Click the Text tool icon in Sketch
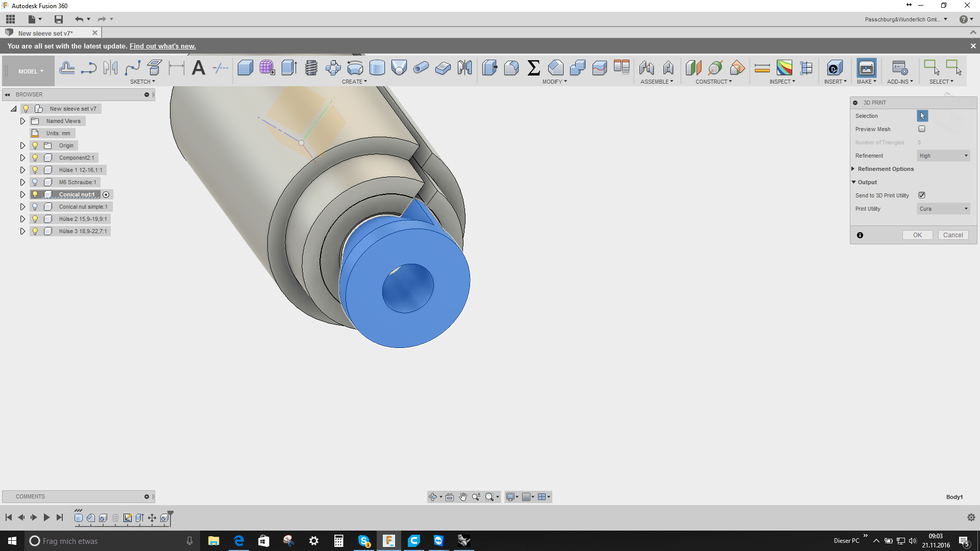This screenshot has height=551, width=980. click(x=198, y=68)
